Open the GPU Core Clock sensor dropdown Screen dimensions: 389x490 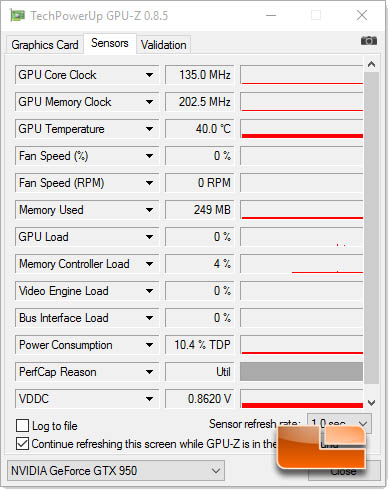[149, 75]
